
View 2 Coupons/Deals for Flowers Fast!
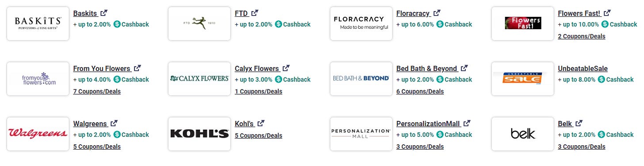pyautogui.click(x=582, y=36)
